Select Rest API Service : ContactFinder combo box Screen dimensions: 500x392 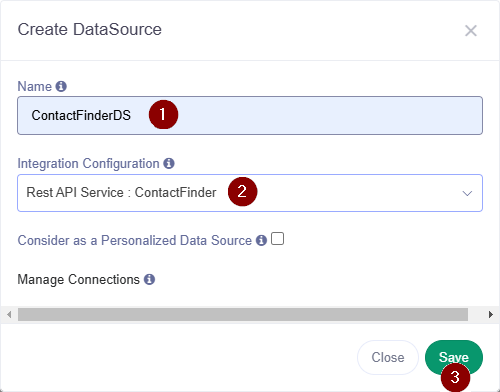pyautogui.click(x=250, y=193)
